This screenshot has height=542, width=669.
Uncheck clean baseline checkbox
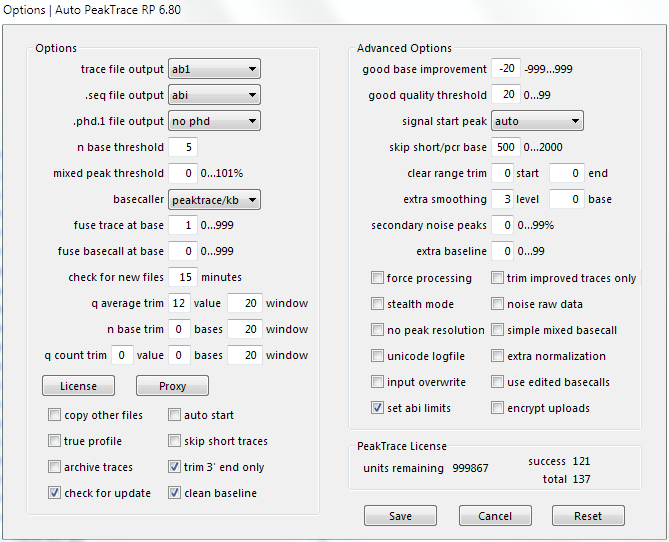(174, 493)
